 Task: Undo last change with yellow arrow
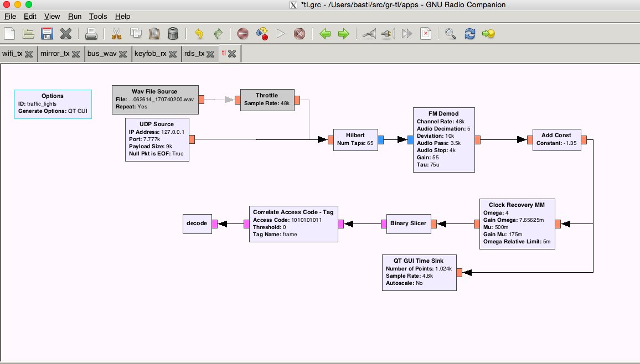[199, 34]
